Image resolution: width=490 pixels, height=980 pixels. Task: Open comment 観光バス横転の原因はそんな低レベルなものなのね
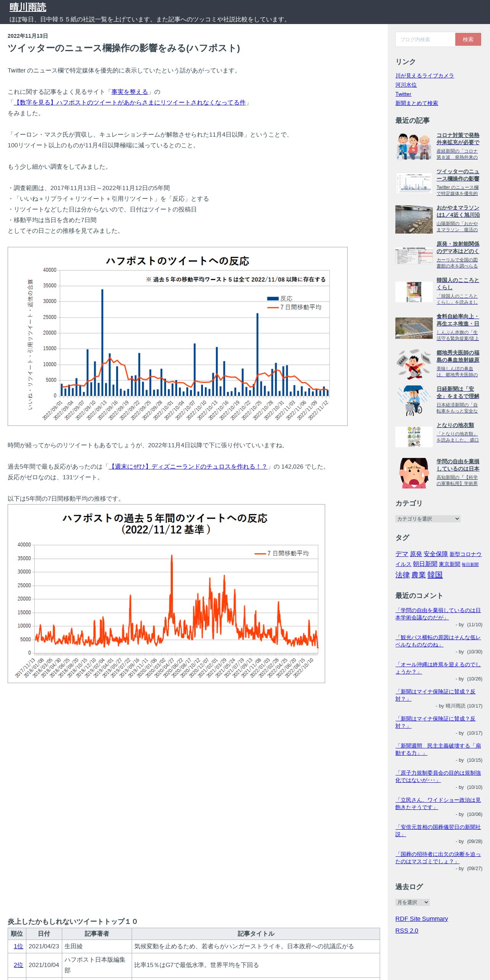(438, 641)
